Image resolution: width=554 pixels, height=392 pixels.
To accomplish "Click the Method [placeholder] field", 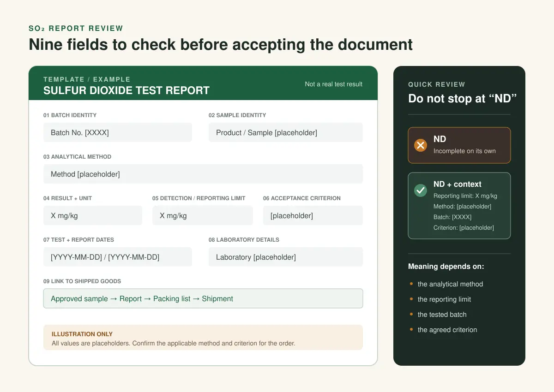I will coord(203,174).
